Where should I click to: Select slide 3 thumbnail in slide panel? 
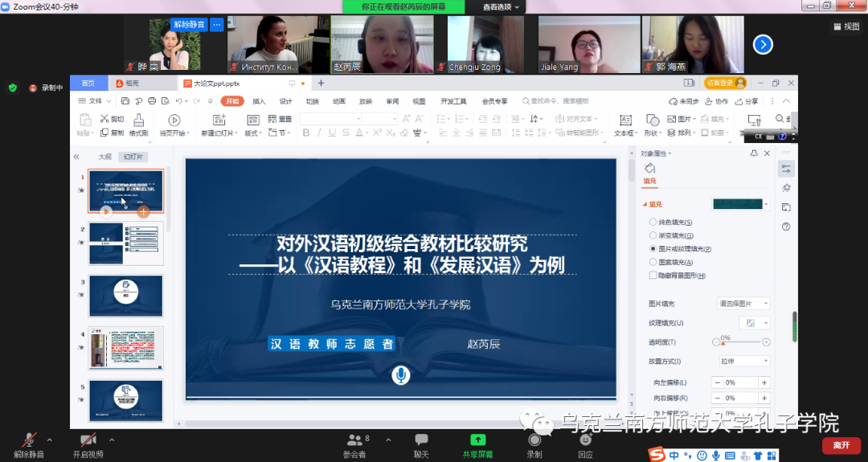pyautogui.click(x=125, y=296)
